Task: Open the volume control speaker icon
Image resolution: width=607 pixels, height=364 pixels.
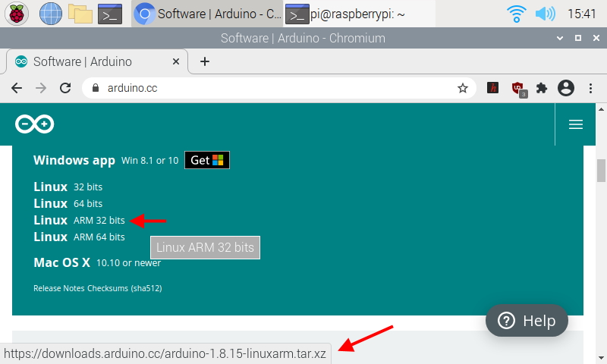Action: [x=545, y=14]
